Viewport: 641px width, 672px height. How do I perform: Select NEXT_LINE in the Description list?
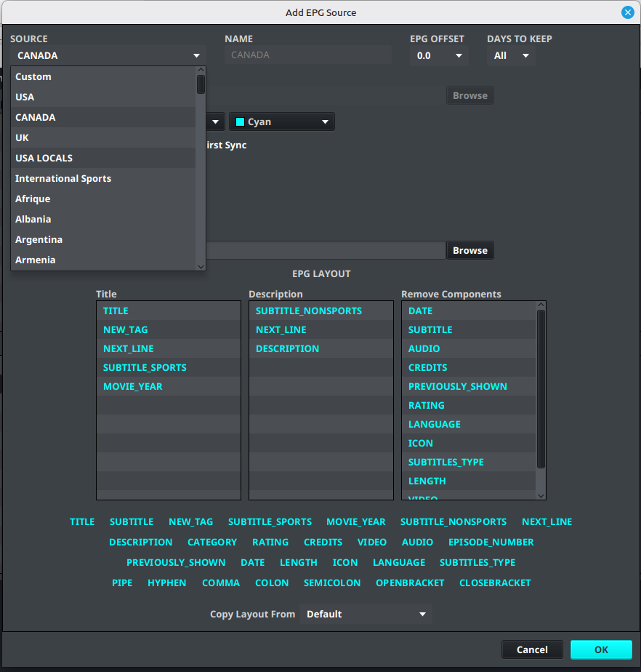coord(320,329)
